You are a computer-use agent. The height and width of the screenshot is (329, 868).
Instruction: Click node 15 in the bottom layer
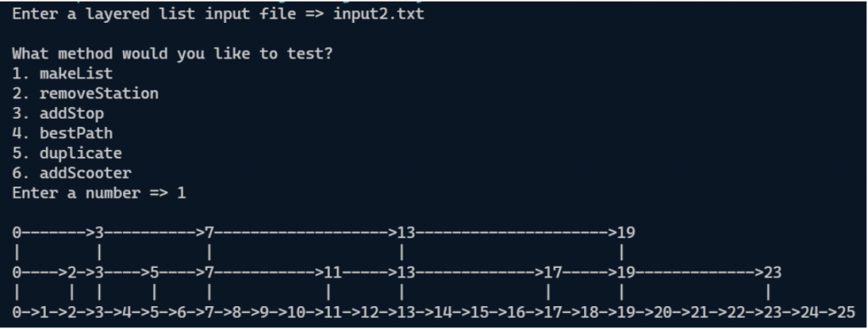pyautogui.click(x=480, y=312)
